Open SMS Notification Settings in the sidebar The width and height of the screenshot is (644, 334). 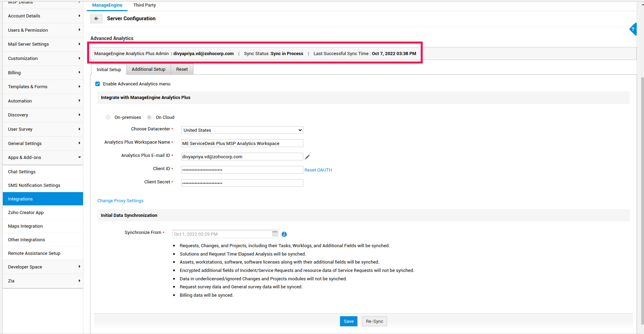43,185
